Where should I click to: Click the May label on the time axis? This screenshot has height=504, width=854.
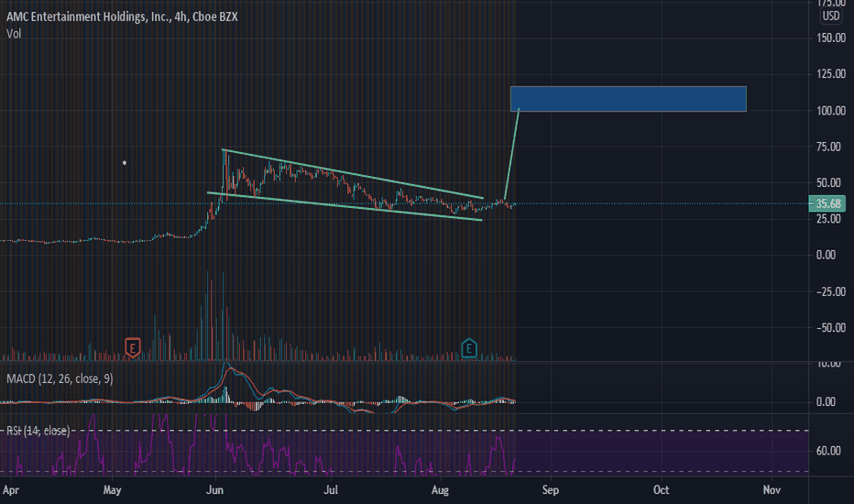[112, 490]
